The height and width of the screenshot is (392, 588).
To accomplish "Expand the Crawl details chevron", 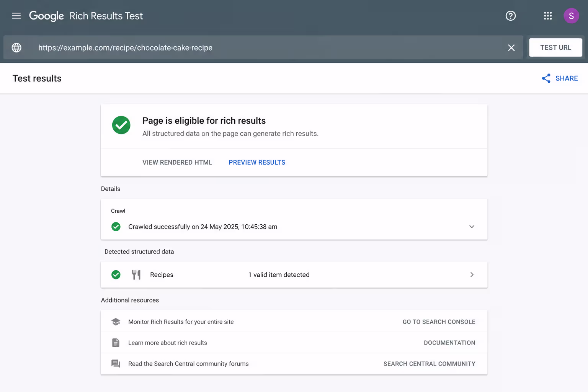I will (x=472, y=227).
